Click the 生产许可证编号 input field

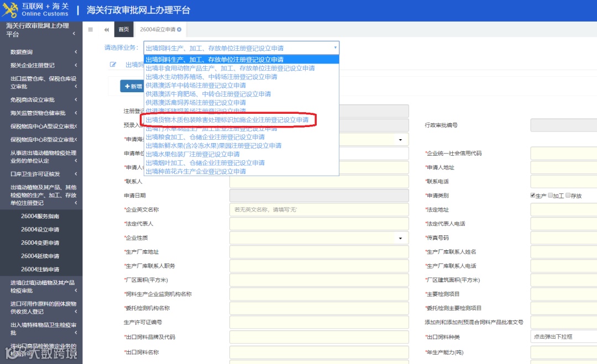click(x=319, y=322)
